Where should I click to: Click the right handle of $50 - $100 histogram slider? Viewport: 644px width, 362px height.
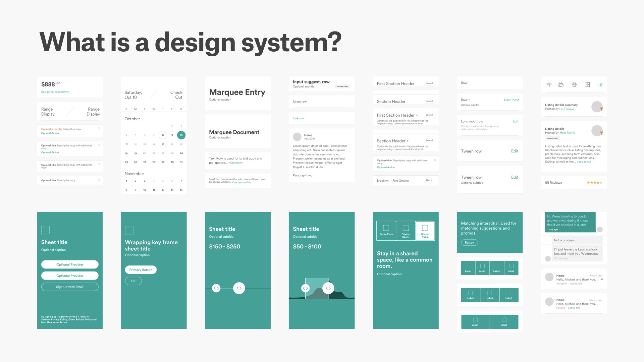[328, 288]
